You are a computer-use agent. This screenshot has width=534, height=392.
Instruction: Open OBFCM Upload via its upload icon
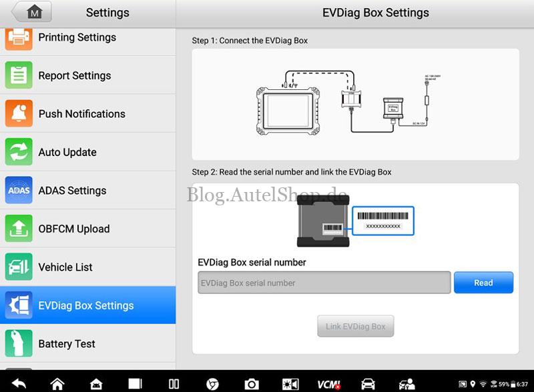(19, 228)
